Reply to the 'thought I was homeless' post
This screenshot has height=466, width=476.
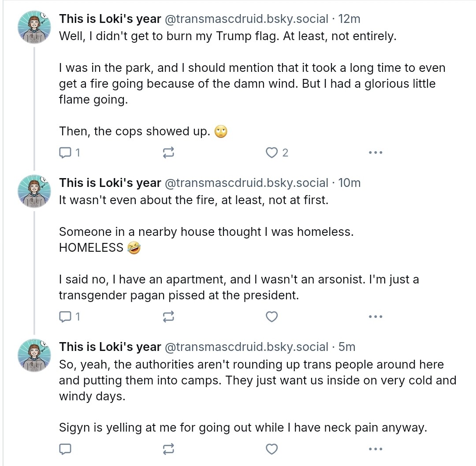(65, 317)
